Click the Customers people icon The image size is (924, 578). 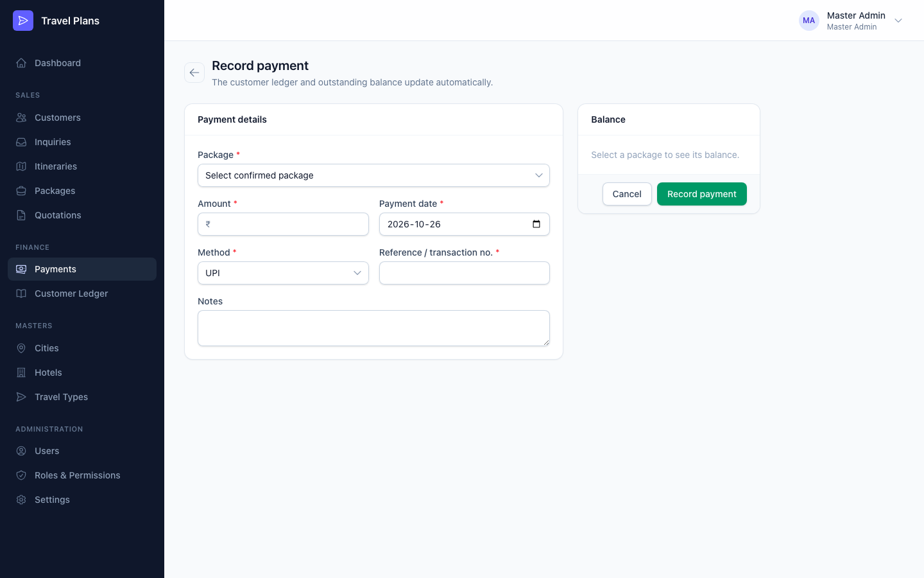21,118
